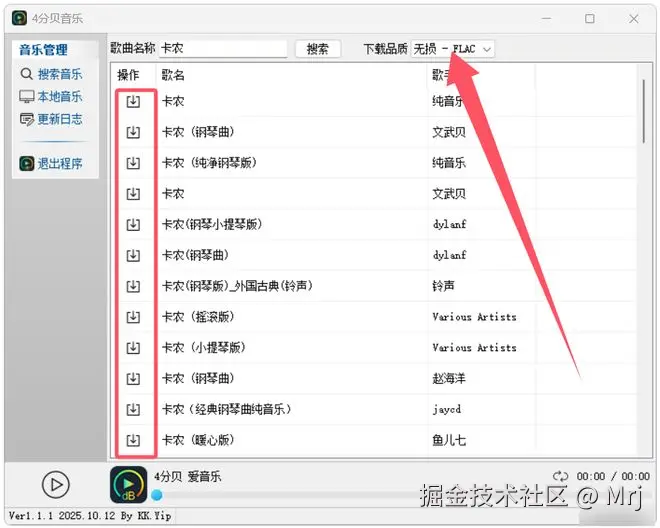Click the 4分贝音乐 app icon in title bar

[x=19, y=18]
